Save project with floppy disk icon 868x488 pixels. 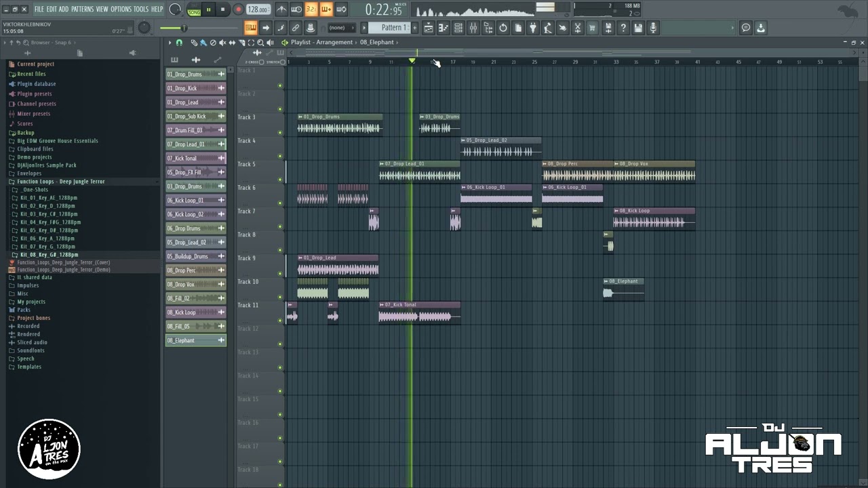638,28
